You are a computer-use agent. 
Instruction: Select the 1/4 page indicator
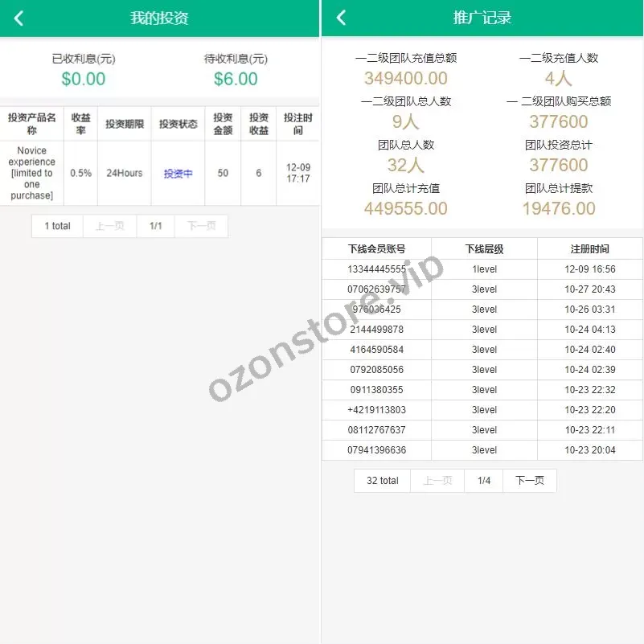484,481
